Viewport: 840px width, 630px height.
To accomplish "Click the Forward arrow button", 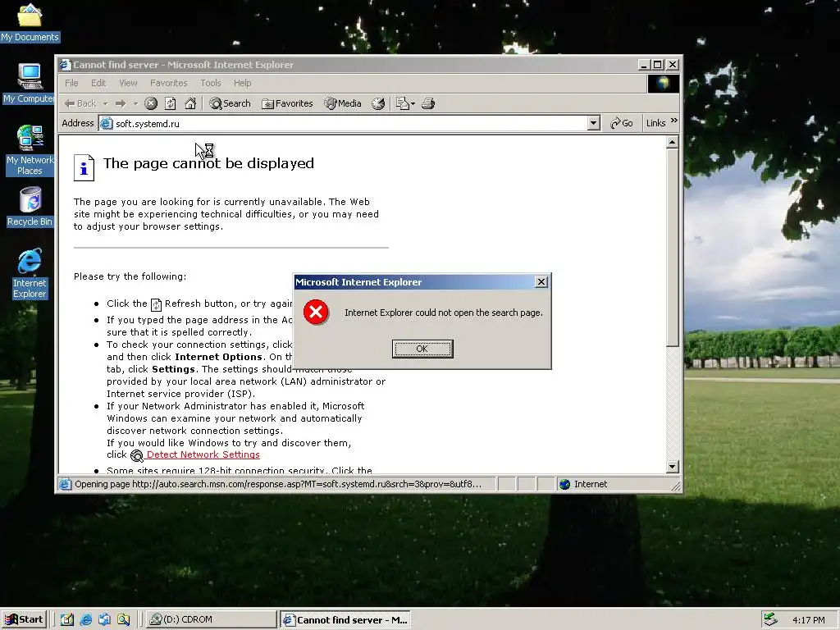I will 121,103.
